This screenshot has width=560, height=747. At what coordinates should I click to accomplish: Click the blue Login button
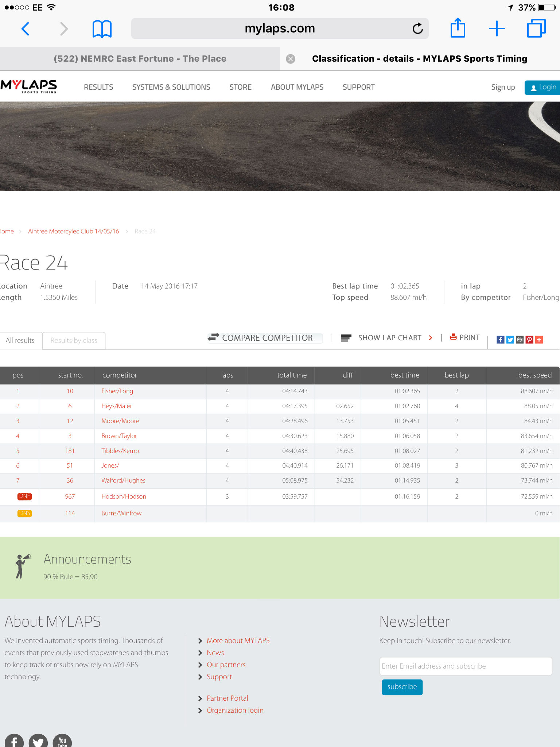click(542, 88)
